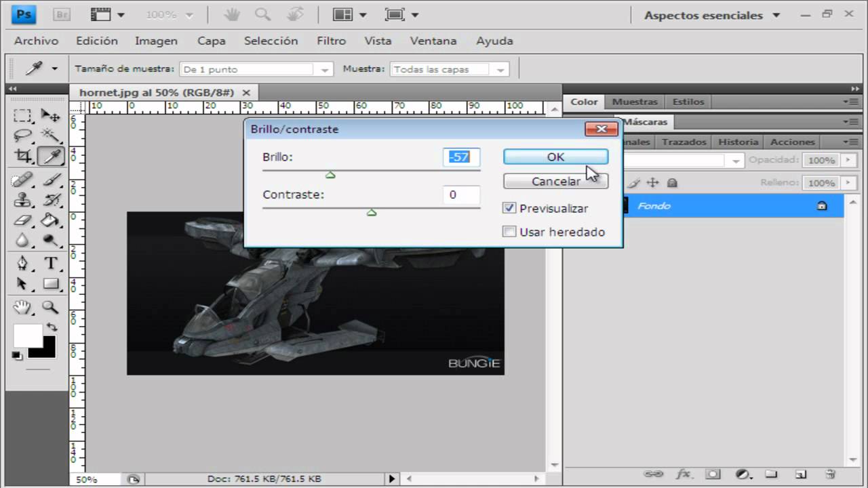Click the Contraste value input field
The width and height of the screenshot is (868, 488).
pyautogui.click(x=461, y=195)
